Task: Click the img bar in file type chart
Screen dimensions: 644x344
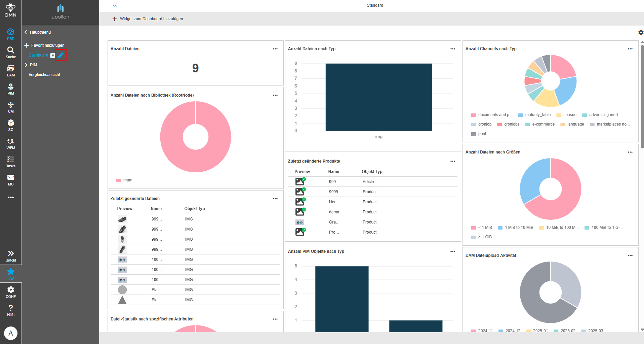Action: [x=379, y=97]
